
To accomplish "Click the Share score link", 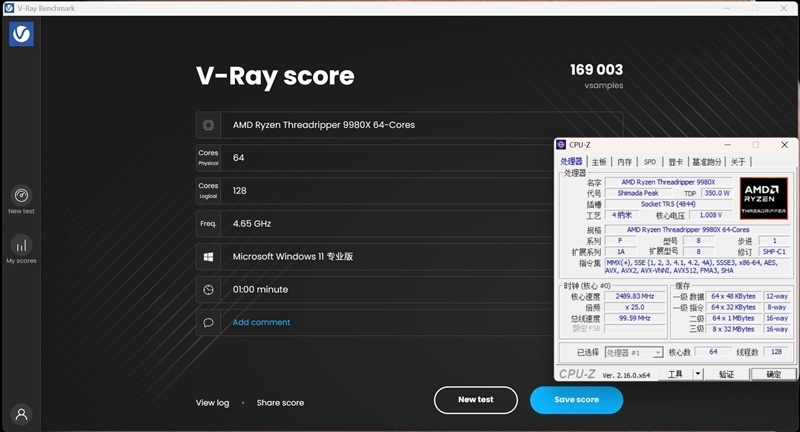I will [280, 403].
